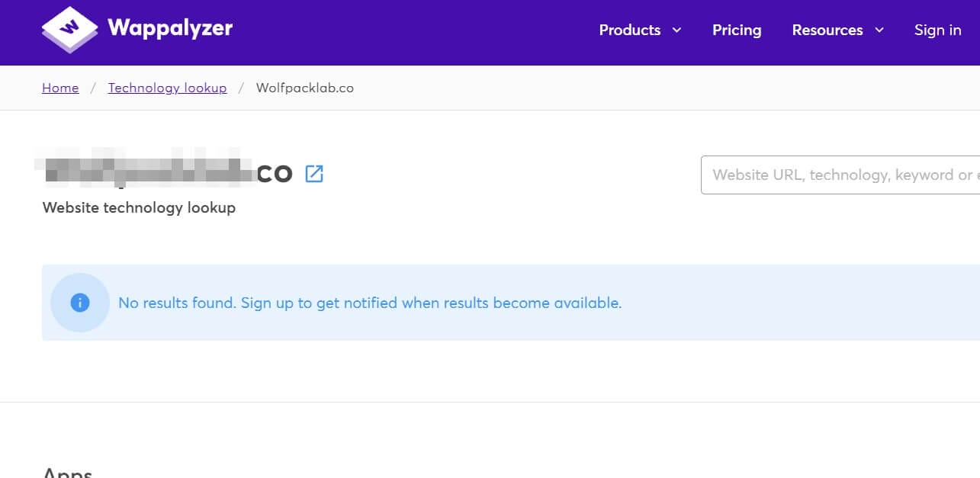This screenshot has width=980, height=478.
Task: Focus the Website URL search field
Action: [x=839, y=175]
